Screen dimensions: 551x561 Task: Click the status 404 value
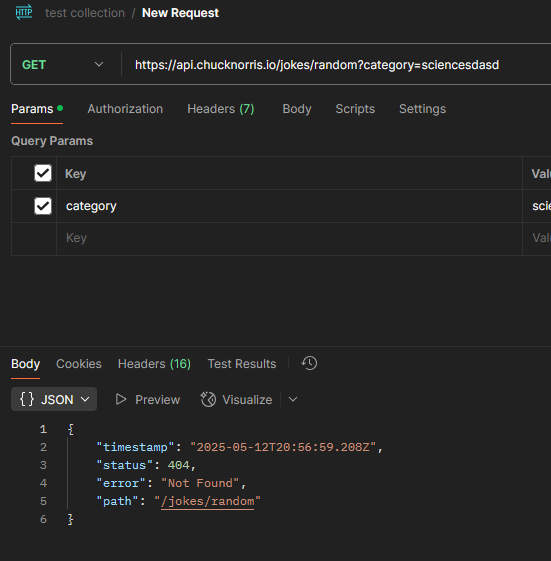pos(179,465)
